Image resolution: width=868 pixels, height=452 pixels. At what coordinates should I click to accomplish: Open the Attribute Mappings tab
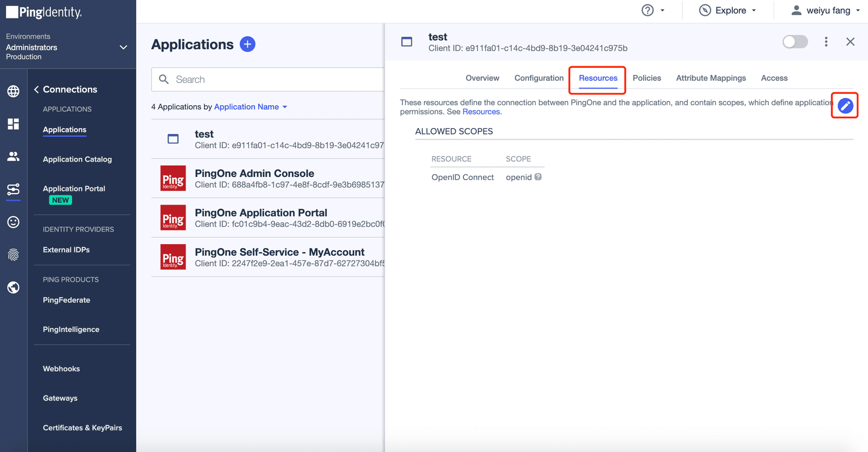pyautogui.click(x=711, y=78)
